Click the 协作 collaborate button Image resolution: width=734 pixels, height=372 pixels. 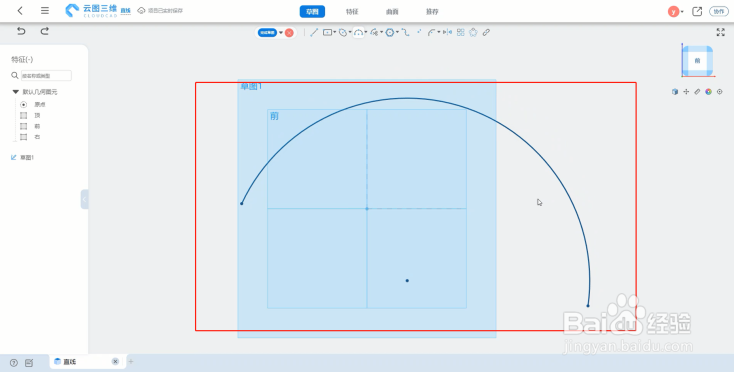719,11
